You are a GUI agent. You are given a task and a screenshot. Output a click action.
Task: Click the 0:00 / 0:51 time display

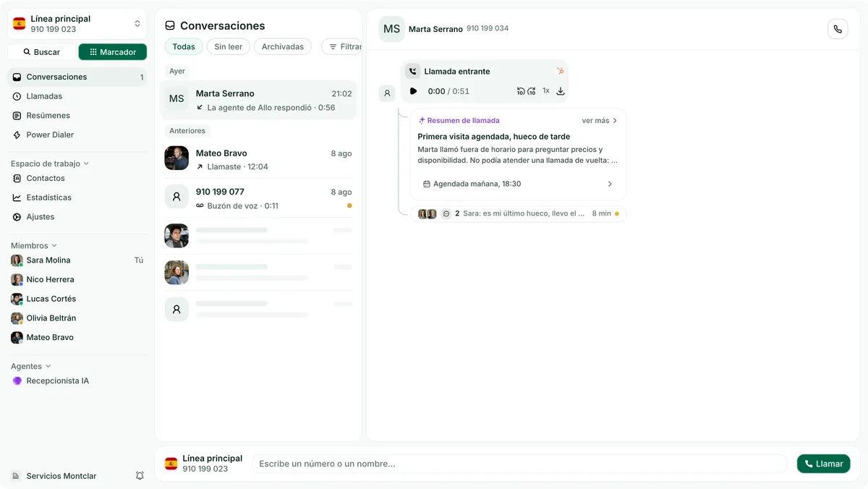tap(448, 91)
